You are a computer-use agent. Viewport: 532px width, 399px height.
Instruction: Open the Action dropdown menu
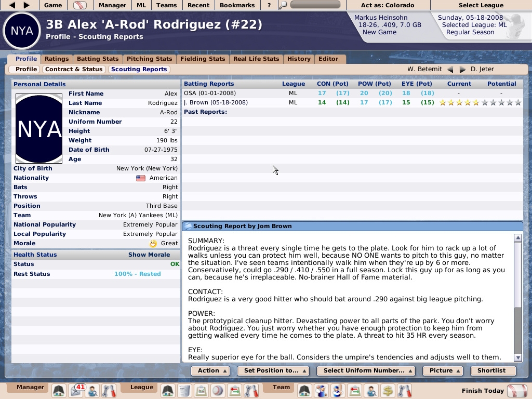[210, 371]
